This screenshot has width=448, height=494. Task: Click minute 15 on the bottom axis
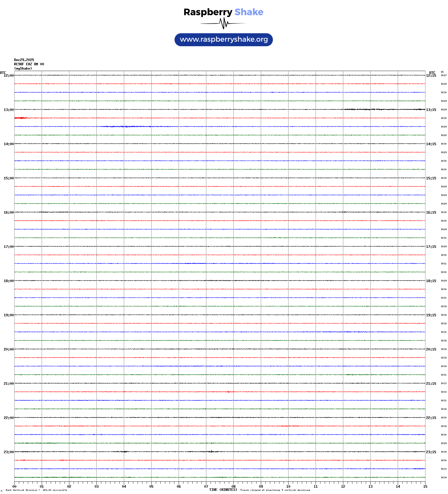click(x=425, y=487)
